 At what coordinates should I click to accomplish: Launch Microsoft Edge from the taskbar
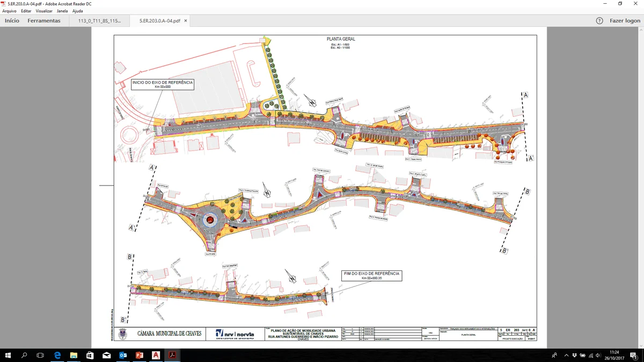pyautogui.click(x=56, y=354)
